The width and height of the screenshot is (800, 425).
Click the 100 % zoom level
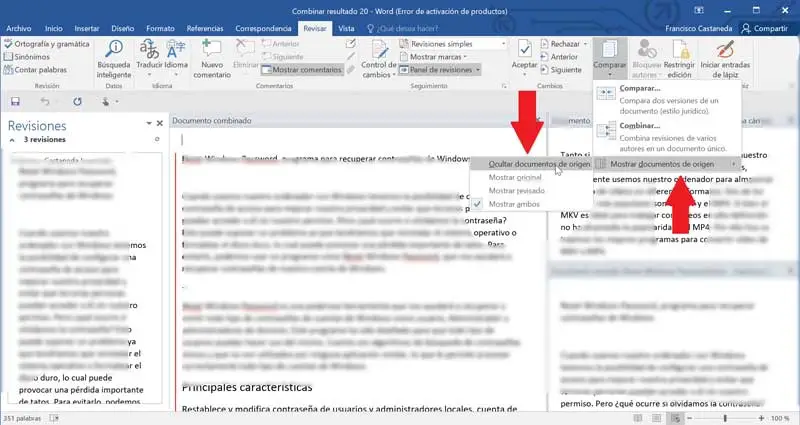pos(780,418)
